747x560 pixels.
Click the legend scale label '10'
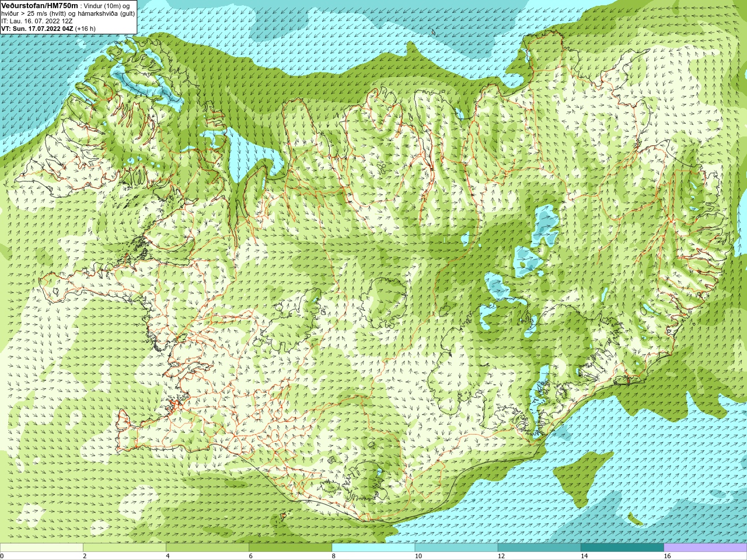pos(418,556)
